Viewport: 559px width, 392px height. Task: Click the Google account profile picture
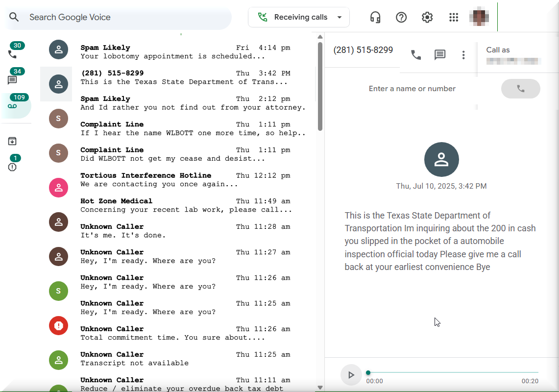479,17
